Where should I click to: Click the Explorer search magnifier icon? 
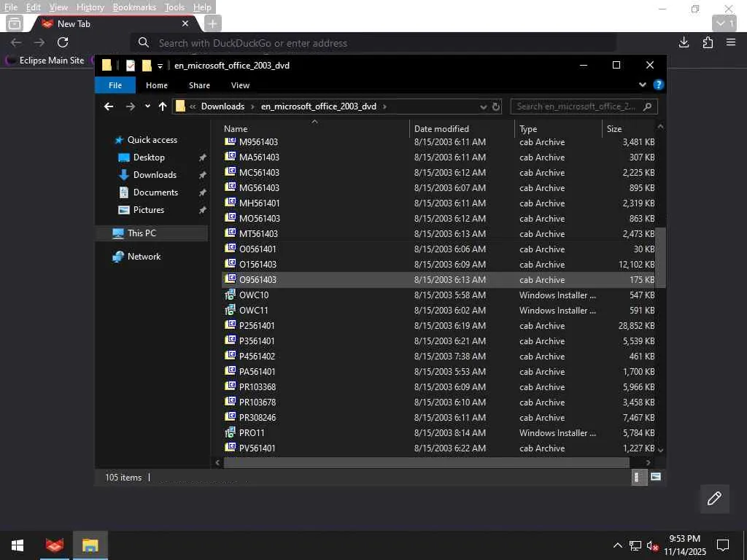click(x=647, y=106)
